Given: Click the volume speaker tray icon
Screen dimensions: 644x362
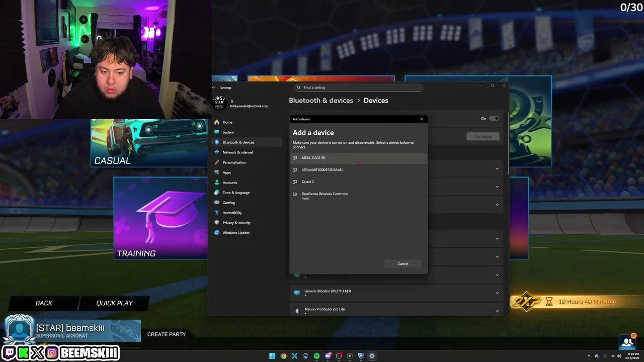Looking at the screenshot, I should (x=618, y=356).
